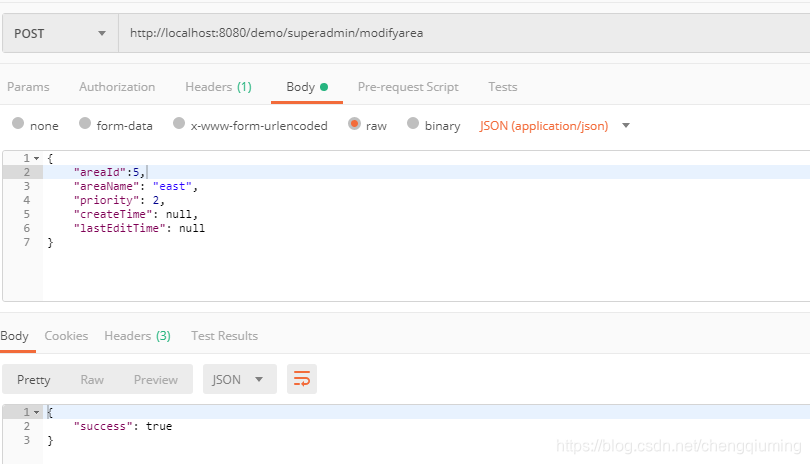The image size is (810, 464).
Task: Open the response JSON format dropdown
Action: tap(240, 379)
